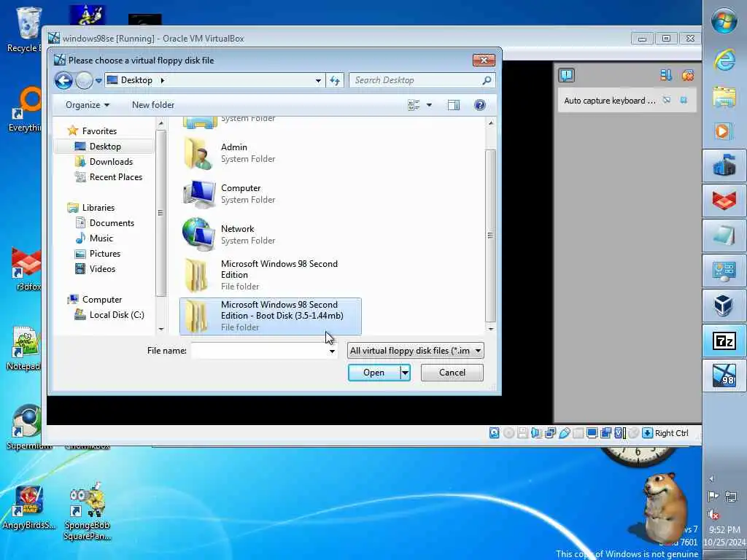The width and height of the screenshot is (747, 560).
Task: Open the Documents library
Action: click(x=112, y=223)
